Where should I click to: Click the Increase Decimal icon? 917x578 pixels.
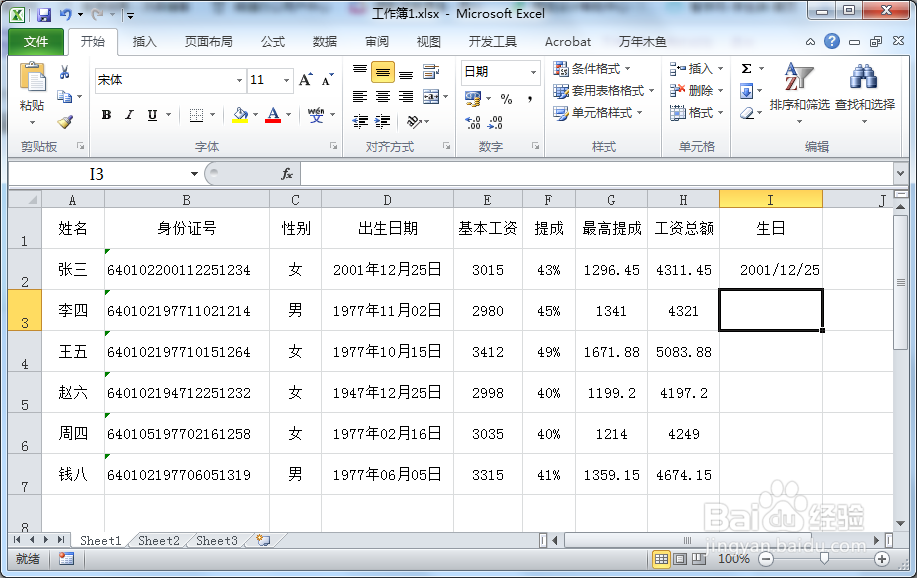click(x=472, y=121)
